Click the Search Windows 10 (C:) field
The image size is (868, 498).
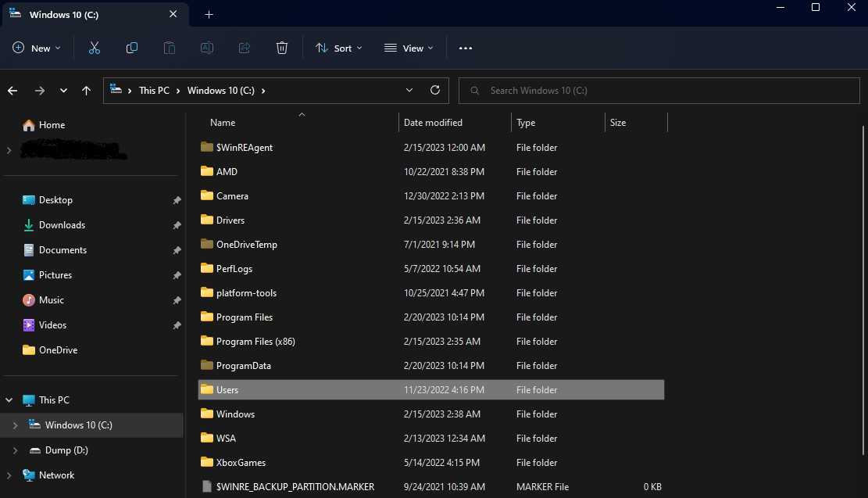coord(659,90)
